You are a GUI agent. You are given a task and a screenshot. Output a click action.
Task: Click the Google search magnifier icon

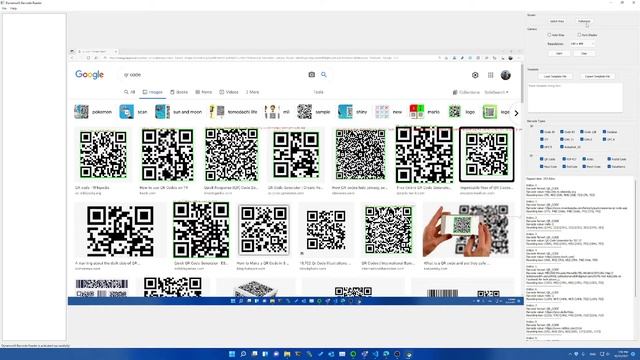[x=324, y=75]
